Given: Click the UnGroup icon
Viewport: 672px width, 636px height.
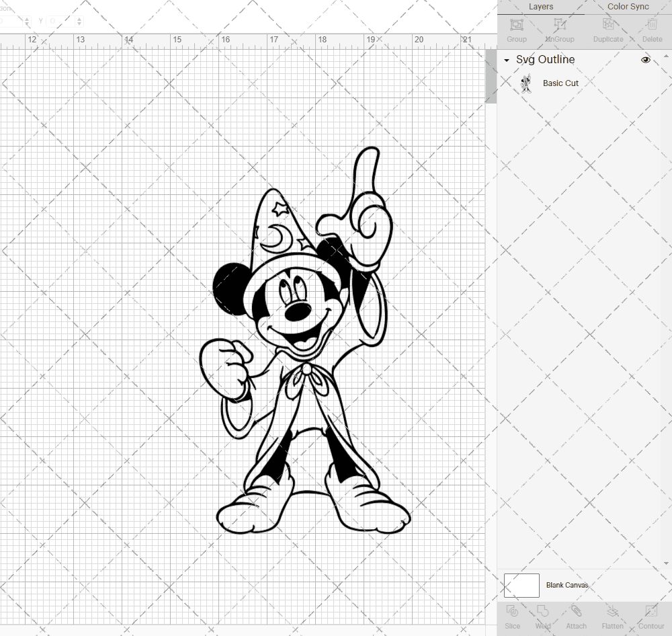Looking at the screenshot, I should pos(560,24).
